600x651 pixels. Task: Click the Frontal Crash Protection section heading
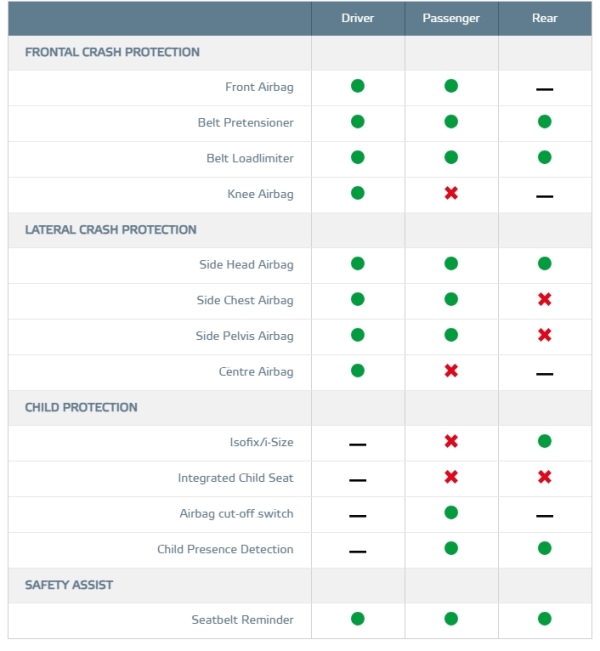112,52
